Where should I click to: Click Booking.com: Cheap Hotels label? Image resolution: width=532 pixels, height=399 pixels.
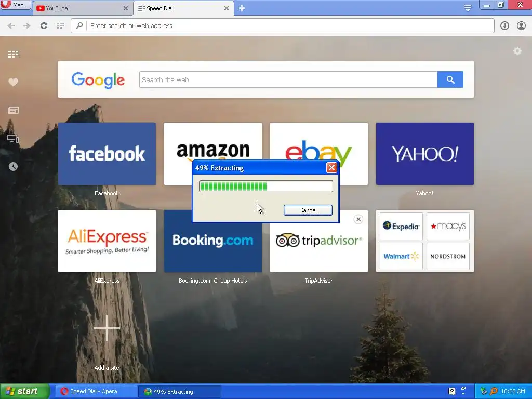[x=212, y=281]
